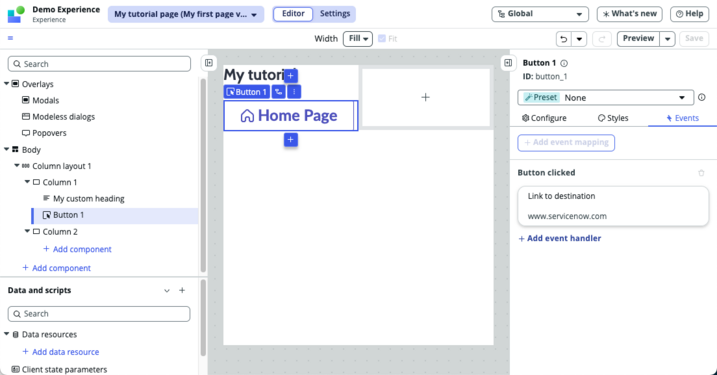Click the redo arrow icon
The height and width of the screenshot is (375, 717).
pyautogui.click(x=602, y=39)
